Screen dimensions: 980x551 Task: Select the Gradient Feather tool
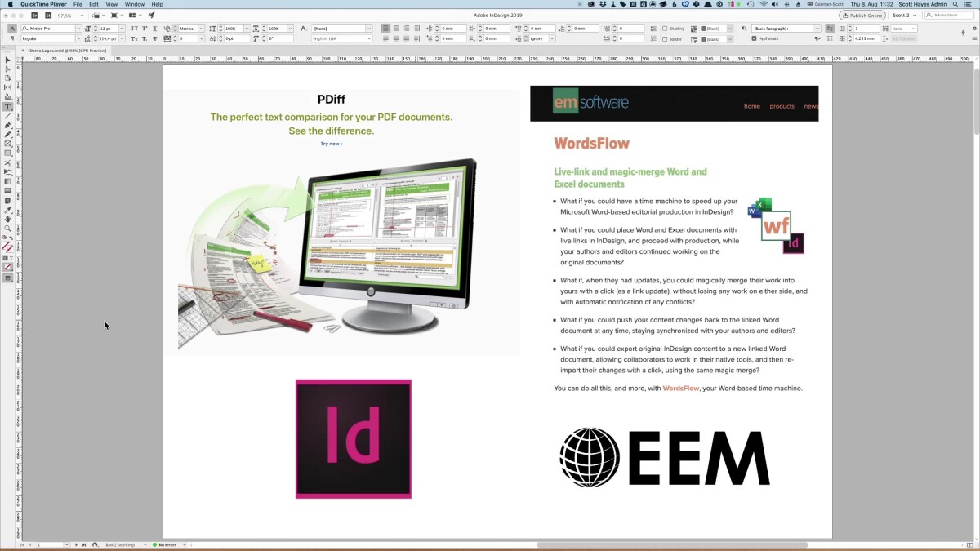[x=8, y=191]
